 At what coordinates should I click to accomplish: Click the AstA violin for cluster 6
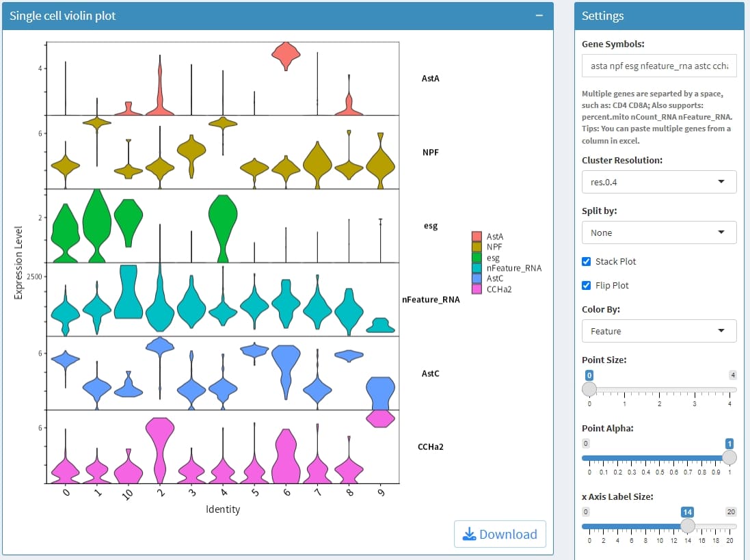click(x=286, y=56)
